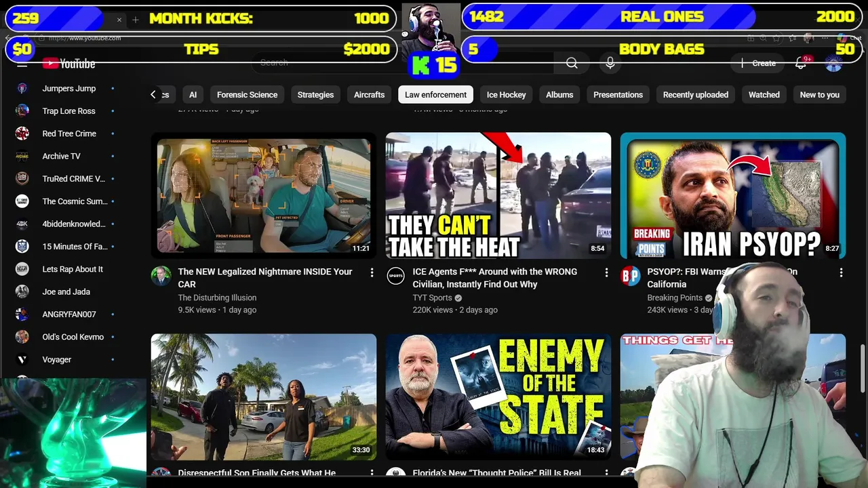Open Jumpers Jump channel avatar
The width and height of the screenshot is (868, 488).
[x=22, y=88]
